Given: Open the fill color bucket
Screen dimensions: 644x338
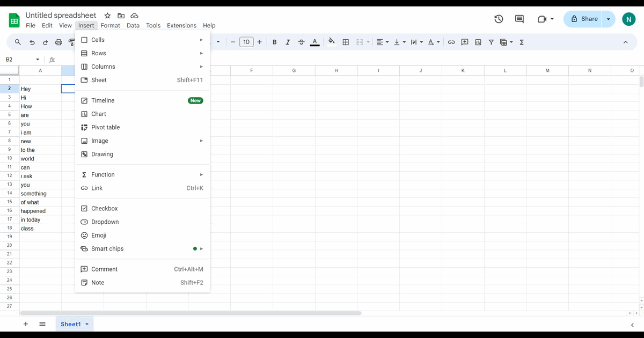Looking at the screenshot, I should point(331,42).
